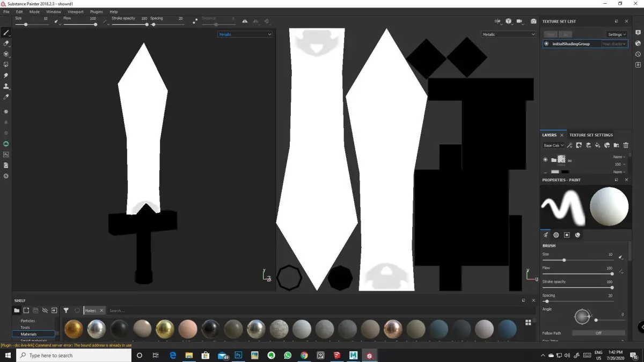Open the camera settings video icon
Image resolution: width=644 pixels, height=362 pixels.
(519, 21)
